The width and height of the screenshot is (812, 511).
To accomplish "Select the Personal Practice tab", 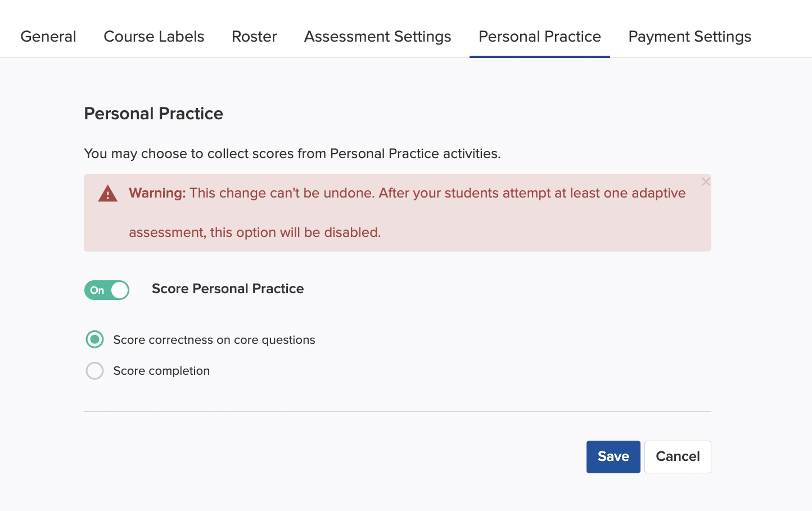I will (x=540, y=37).
